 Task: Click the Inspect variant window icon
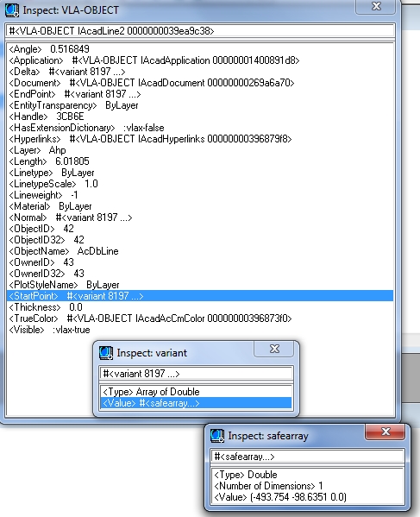click(x=106, y=353)
